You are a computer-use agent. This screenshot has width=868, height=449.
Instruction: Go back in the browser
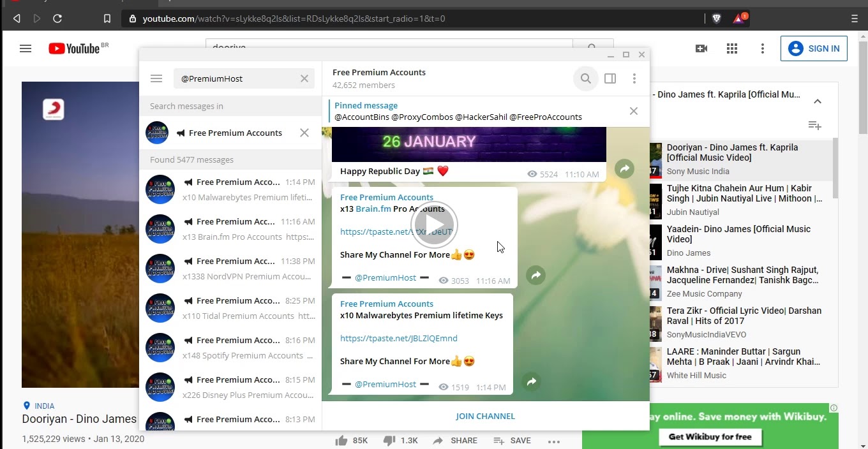[x=17, y=18]
